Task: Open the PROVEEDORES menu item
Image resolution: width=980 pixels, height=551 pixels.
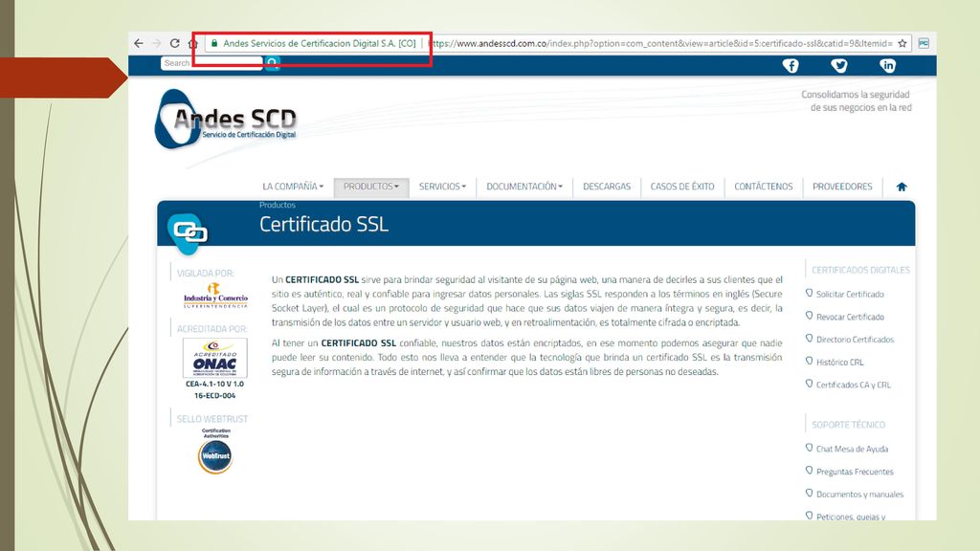Action: 842,187
